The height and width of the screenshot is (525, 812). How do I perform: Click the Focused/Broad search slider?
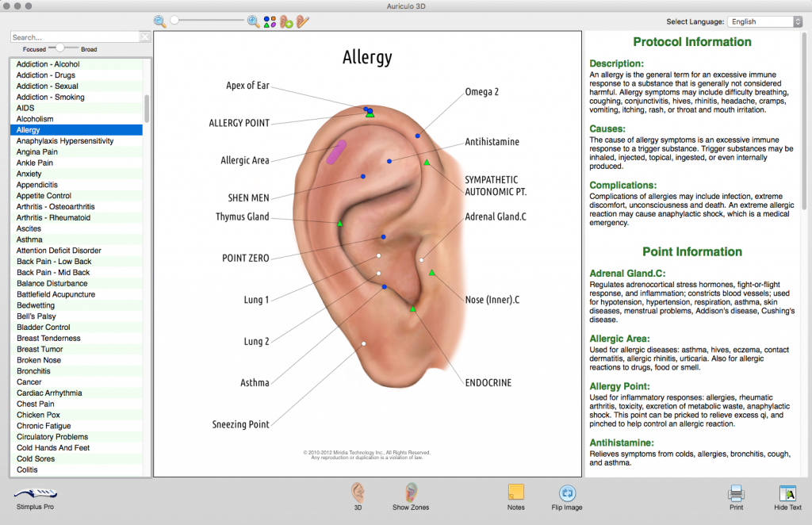point(60,48)
